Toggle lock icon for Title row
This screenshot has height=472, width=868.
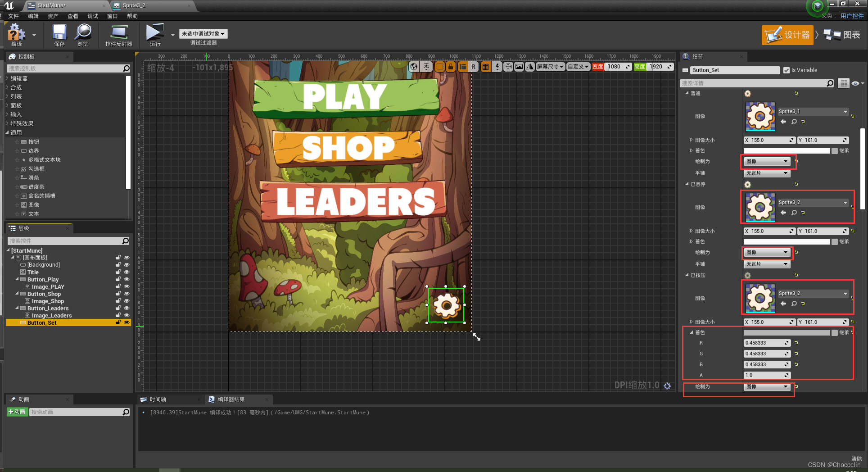coord(118,272)
